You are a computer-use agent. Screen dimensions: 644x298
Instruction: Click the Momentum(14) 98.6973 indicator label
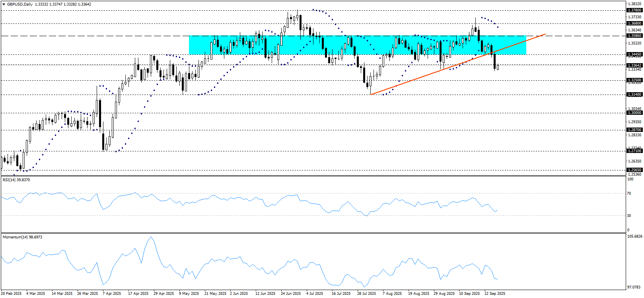[x=22, y=237]
